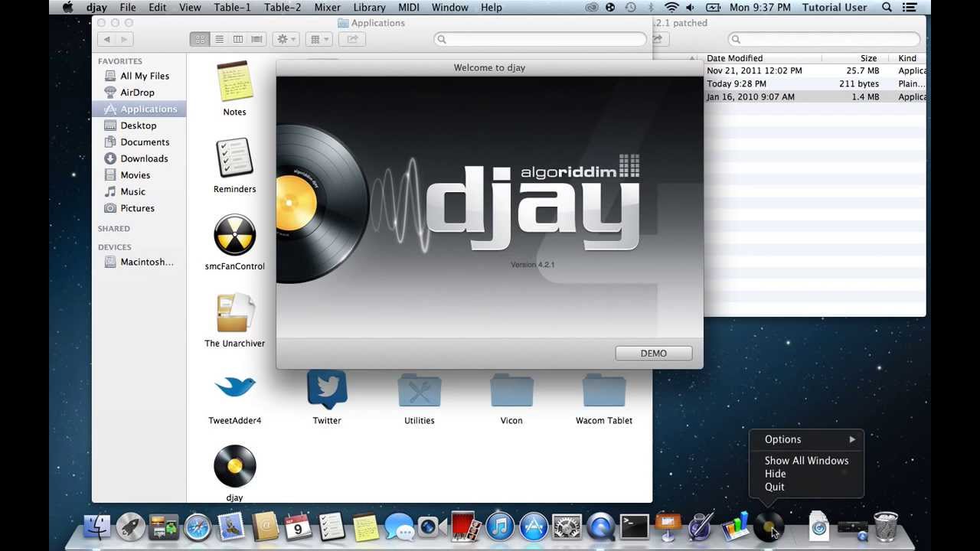Select the djay app icon in the Applications folder
The image size is (980, 551).
234,467
